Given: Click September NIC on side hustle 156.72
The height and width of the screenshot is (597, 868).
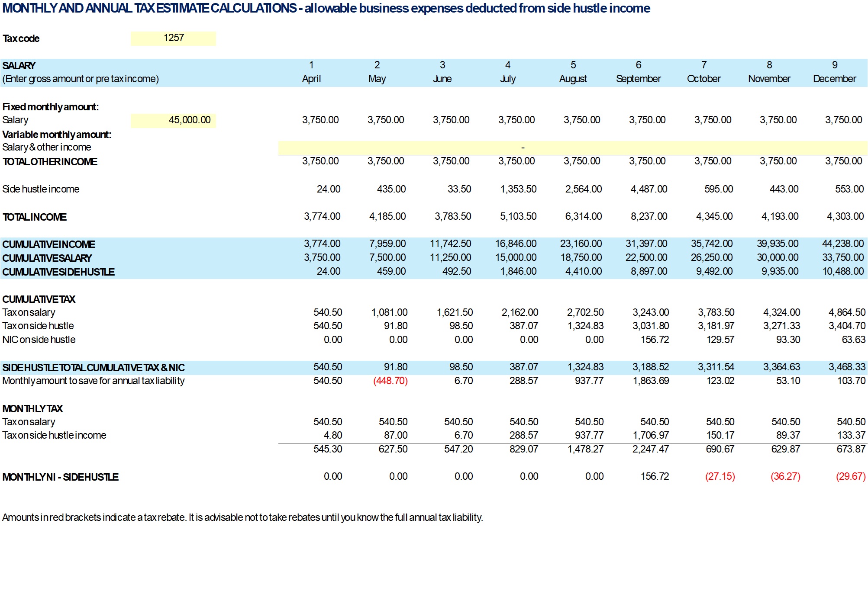Looking at the screenshot, I should click(x=654, y=340).
